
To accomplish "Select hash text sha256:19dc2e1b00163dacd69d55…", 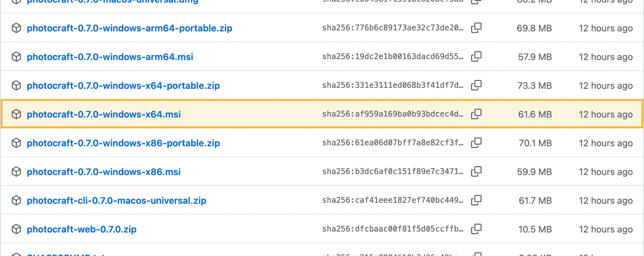I will (x=393, y=56).
